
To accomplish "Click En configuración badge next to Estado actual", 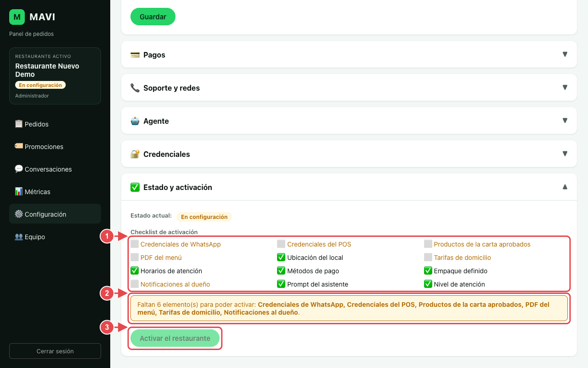I will [204, 217].
